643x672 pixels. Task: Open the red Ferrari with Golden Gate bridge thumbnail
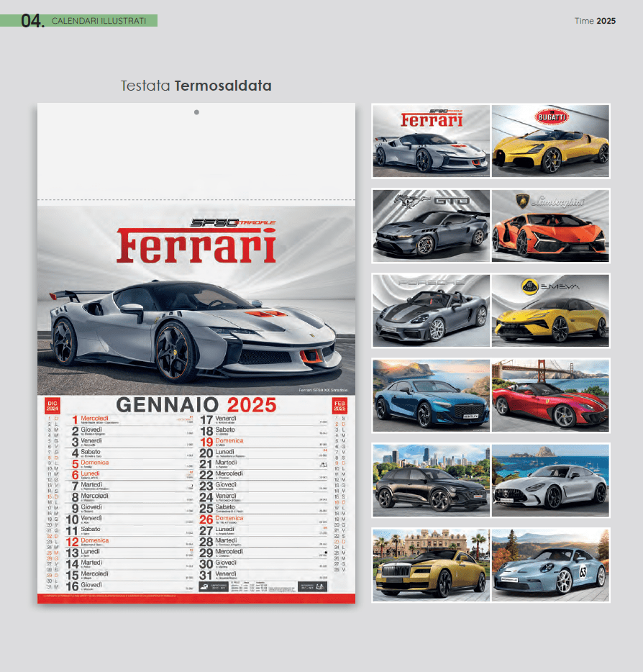tap(550, 396)
